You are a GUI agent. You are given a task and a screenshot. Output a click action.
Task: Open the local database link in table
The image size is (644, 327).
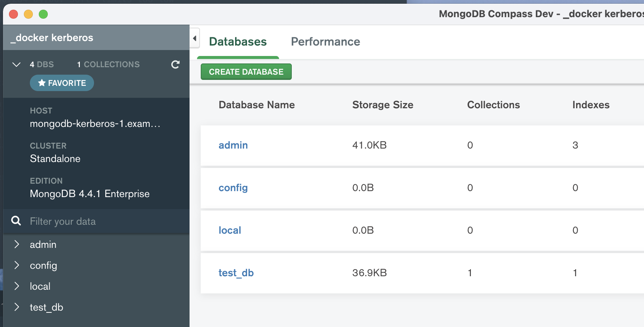[230, 230]
